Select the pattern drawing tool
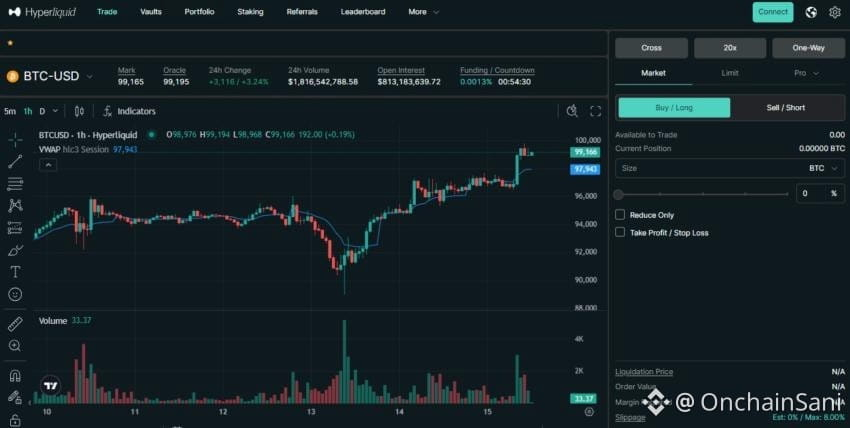Viewport: 850px width, 428px height. coord(15,205)
